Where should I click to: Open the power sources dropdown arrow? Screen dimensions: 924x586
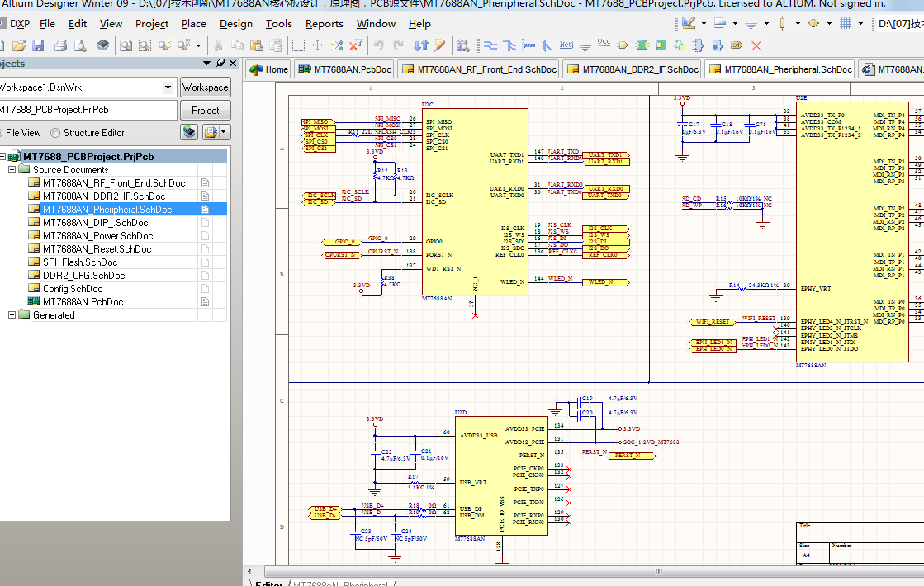766,24
